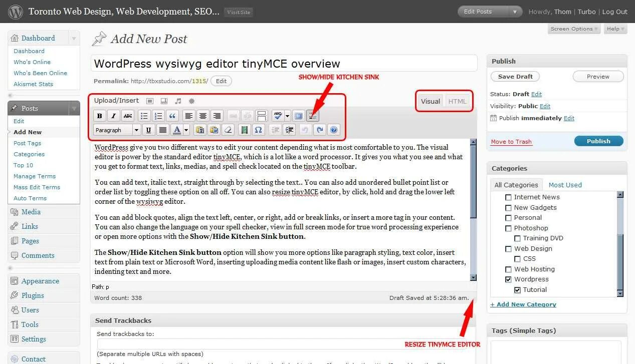
Task: Collapse the Dashboard menu arrow
Action: coord(74,38)
